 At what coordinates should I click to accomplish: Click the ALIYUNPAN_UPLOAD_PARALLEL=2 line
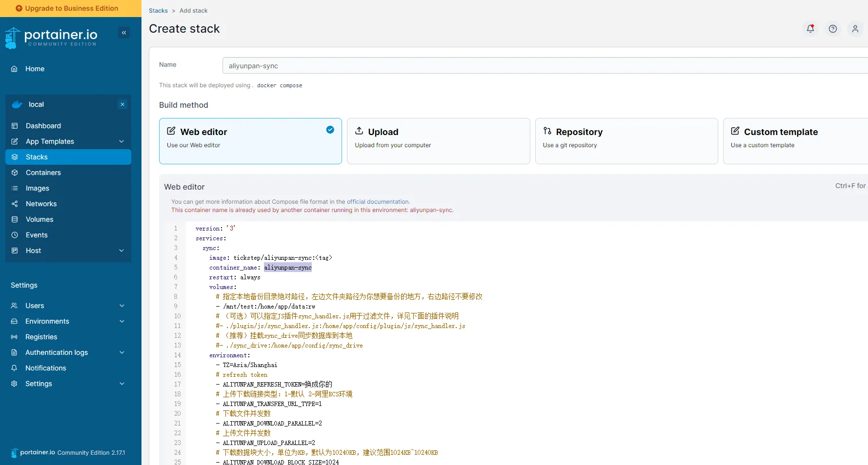(x=265, y=443)
